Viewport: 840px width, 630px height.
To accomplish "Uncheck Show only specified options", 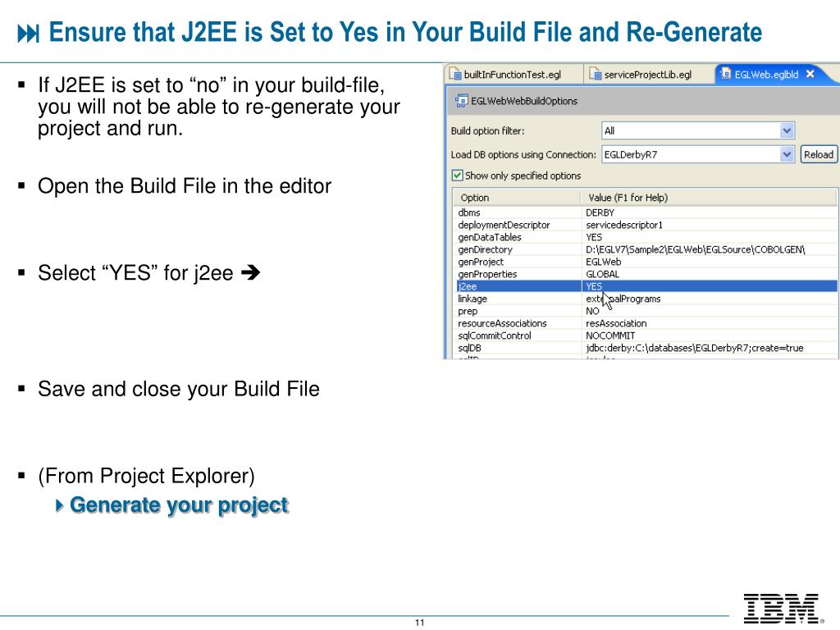I will pyautogui.click(x=457, y=176).
